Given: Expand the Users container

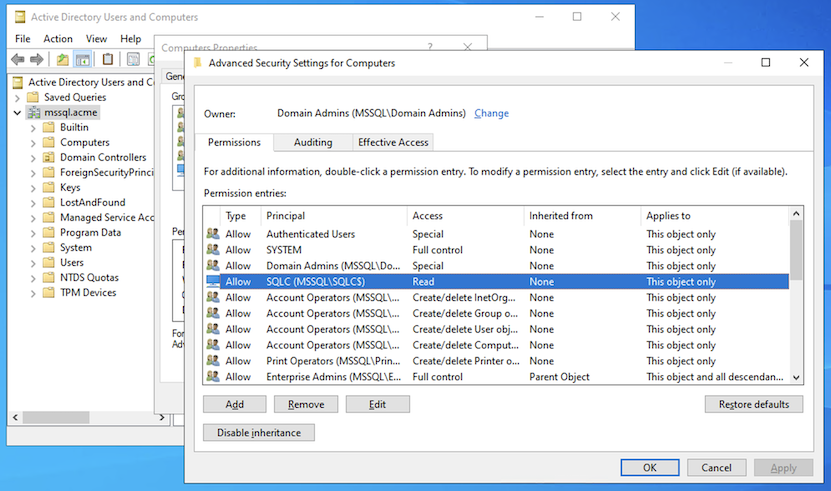Looking at the screenshot, I should tap(33, 263).
